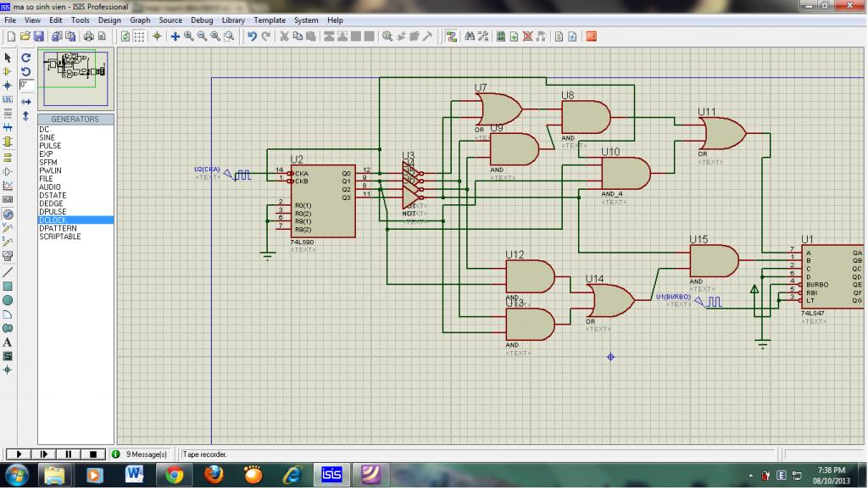Select the Selection Mode arrow tool
The width and height of the screenshot is (868, 490).
[8, 57]
